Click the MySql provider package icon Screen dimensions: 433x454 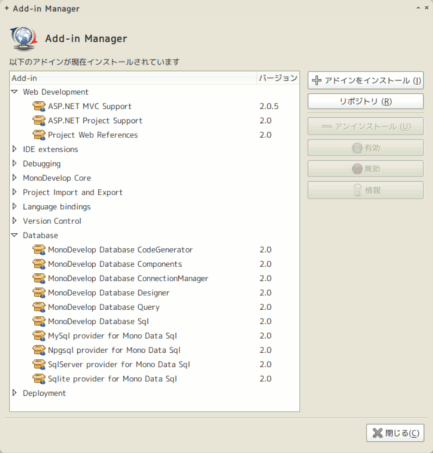pos(39,336)
